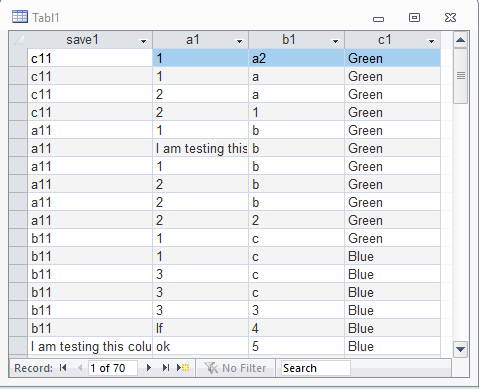This screenshot has width=479, height=389.
Task: Click scrollbar up arrow
Action: click(x=460, y=40)
